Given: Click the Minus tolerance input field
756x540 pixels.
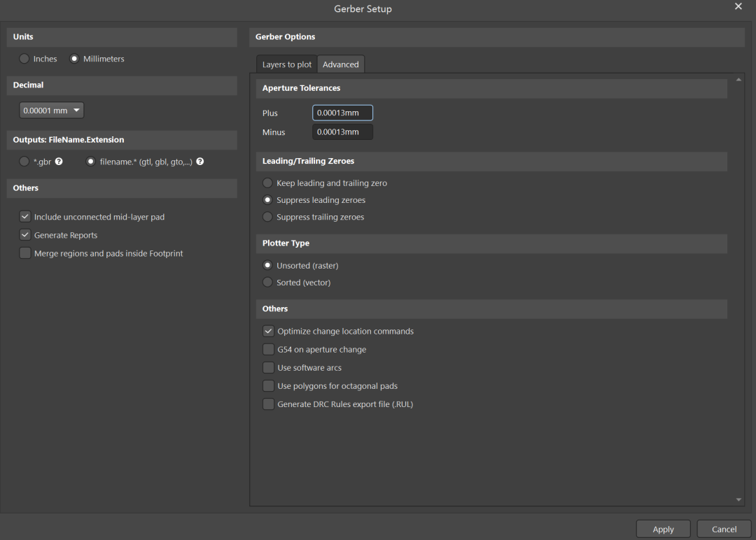Looking at the screenshot, I should tap(342, 132).
